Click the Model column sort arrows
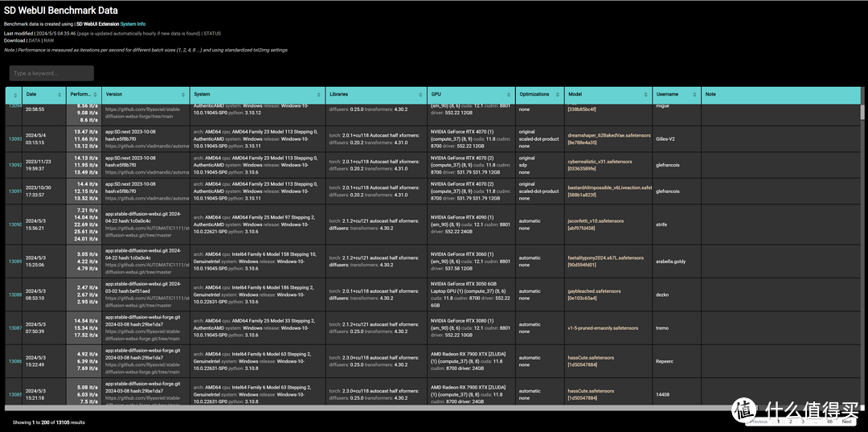The width and height of the screenshot is (868, 432). (x=645, y=95)
